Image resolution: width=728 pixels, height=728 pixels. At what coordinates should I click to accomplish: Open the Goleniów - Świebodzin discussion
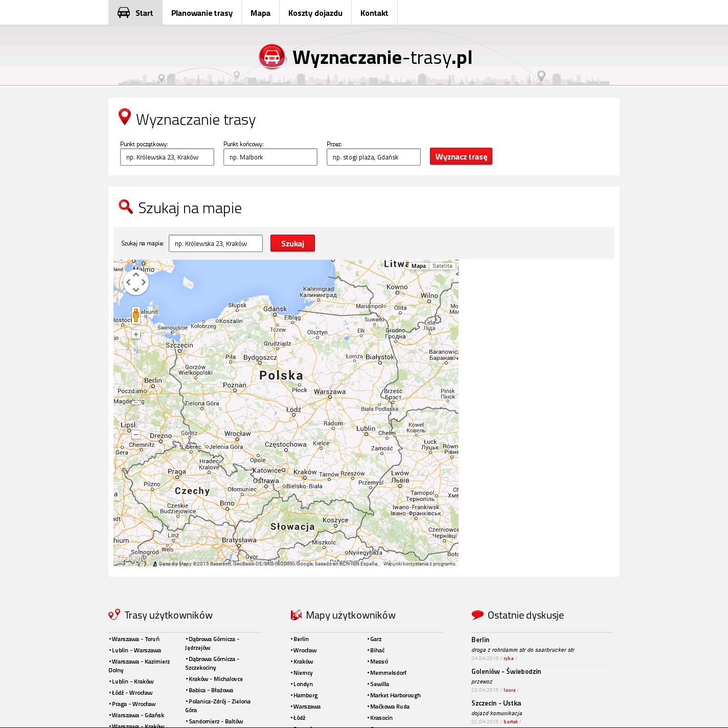pos(506,671)
